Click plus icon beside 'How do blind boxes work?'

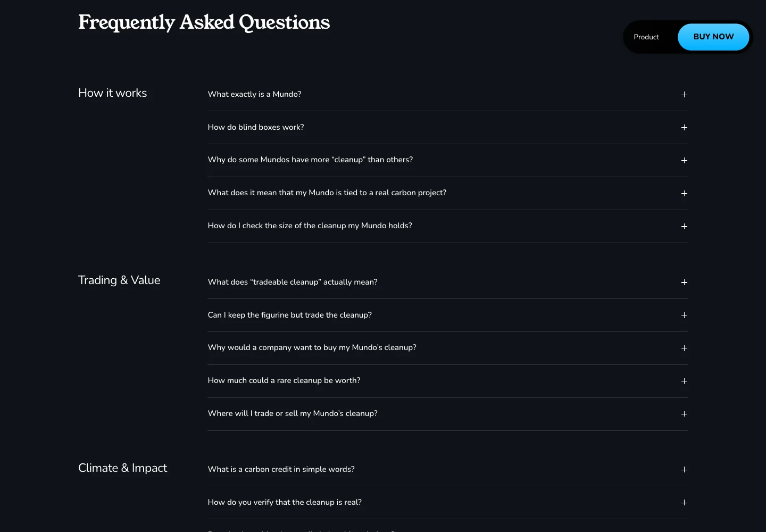tap(684, 128)
